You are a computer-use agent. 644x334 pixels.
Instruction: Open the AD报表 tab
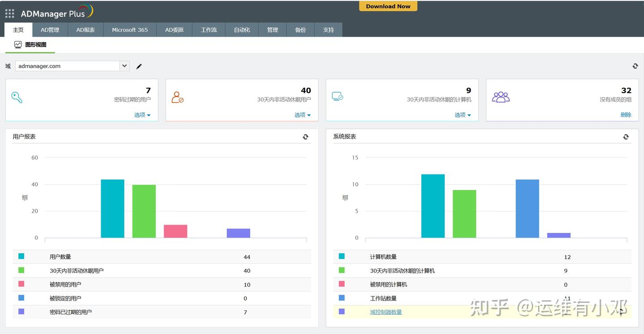85,30
